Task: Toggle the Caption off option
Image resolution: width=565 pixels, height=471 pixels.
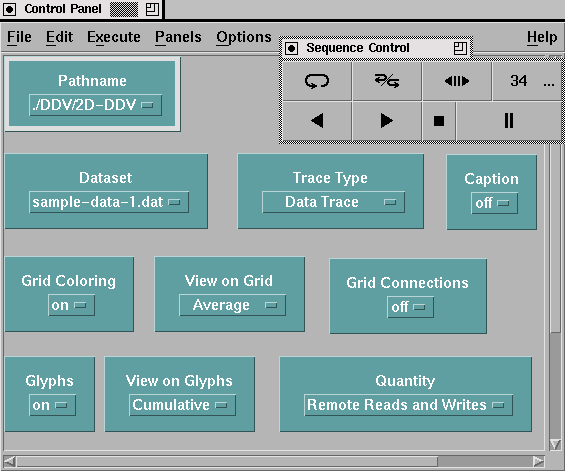Action: (494, 203)
